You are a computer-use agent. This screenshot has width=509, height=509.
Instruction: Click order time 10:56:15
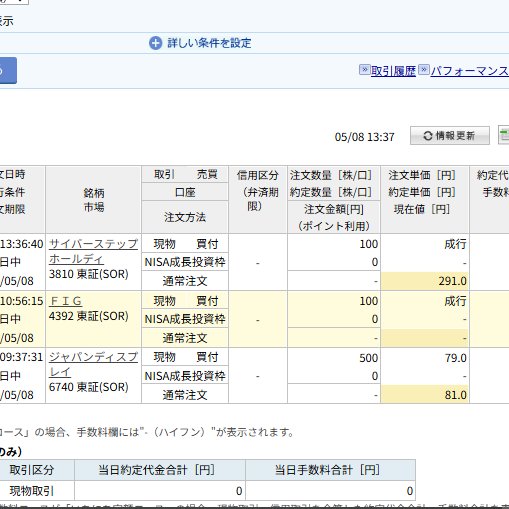22,301
